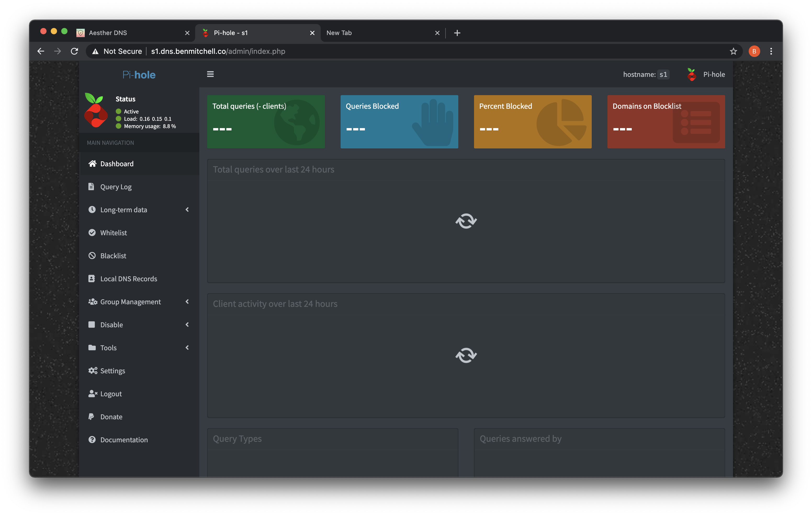Image resolution: width=812 pixels, height=516 pixels.
Task: Click the refresh spinner in Client activity chart
Action: click(x=466, y=355)
